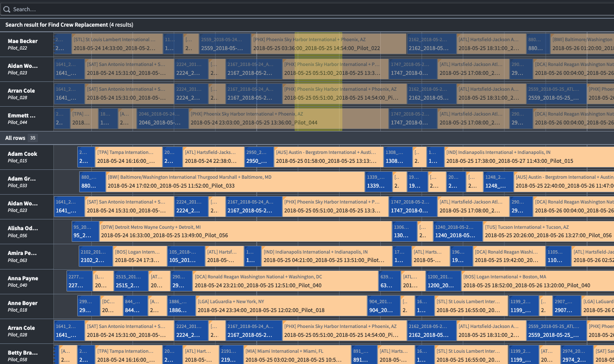The image size is (614, 364).
Task: Open Pilot_033 Baltimore/Washington Thurgood Marshall layover bar
Action: (x=235, y=182)
